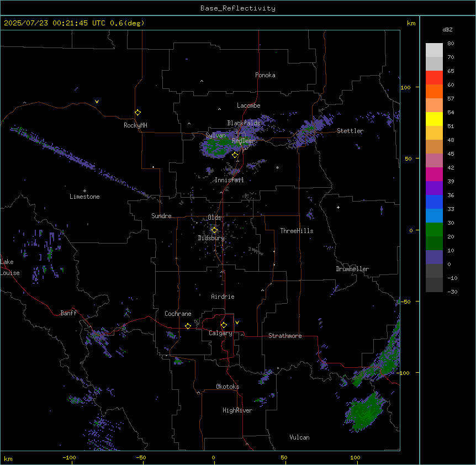Pick the slate purple 0-10 dBZ swatch
This screenshot has height=465, width=476.
click(434, 257)
